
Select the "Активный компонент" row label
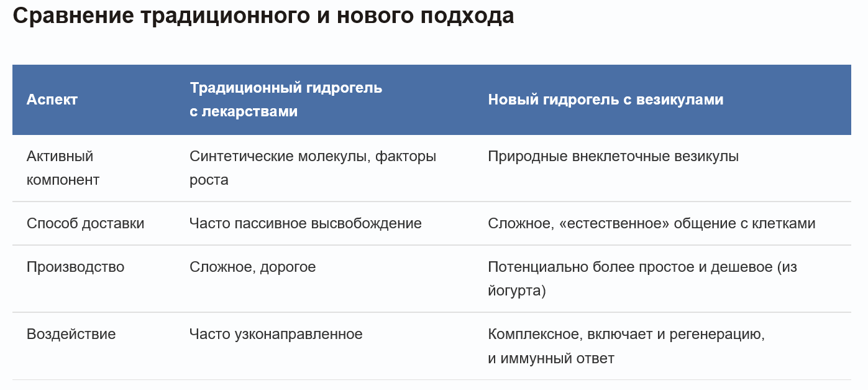pyautogui.click(x=63, y=168)
